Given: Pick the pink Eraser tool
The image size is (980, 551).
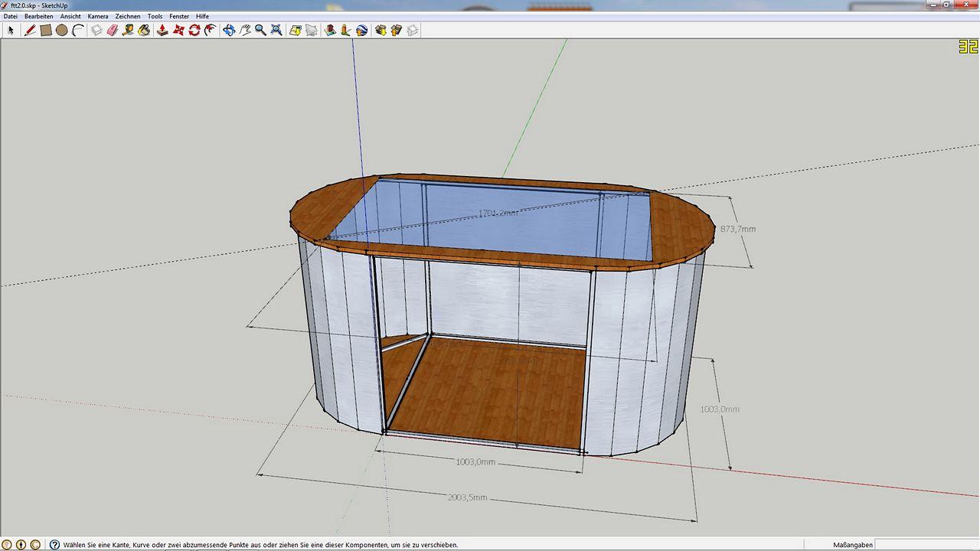Looking at the screenshot, I should (x=113, y=31).
